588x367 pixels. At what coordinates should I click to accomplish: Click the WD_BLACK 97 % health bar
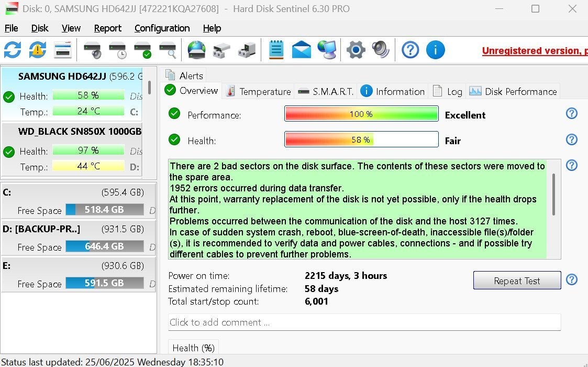[x=88, y=150]
